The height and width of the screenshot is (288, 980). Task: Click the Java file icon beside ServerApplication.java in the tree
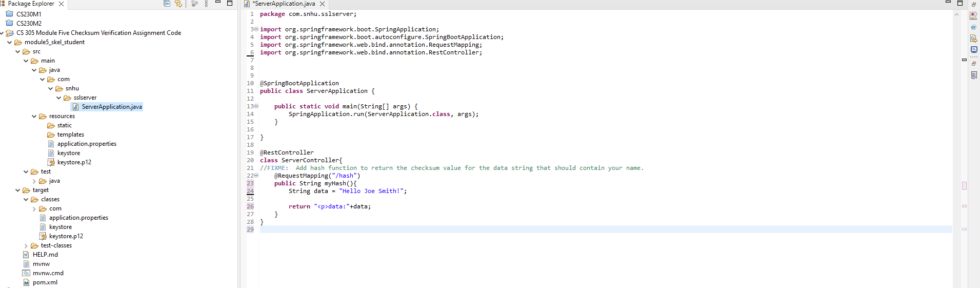[76, 107]
